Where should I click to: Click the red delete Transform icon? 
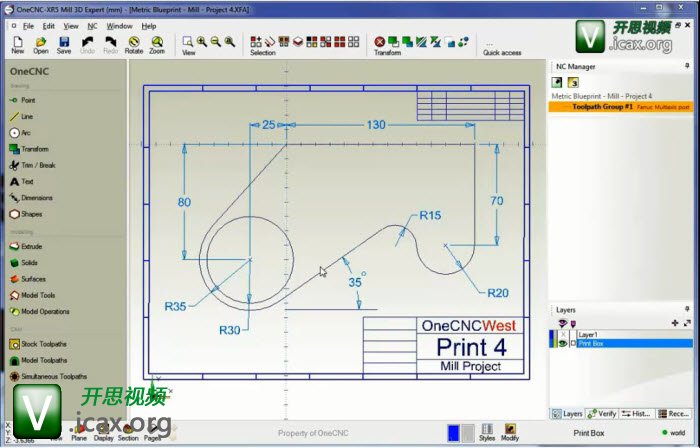[x=379, y=42]
